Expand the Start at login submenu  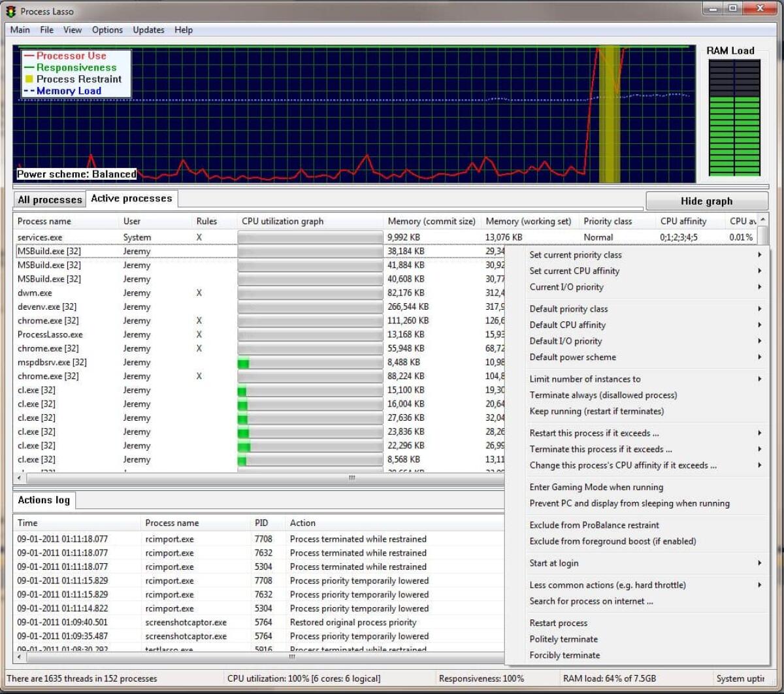[554, 563]
